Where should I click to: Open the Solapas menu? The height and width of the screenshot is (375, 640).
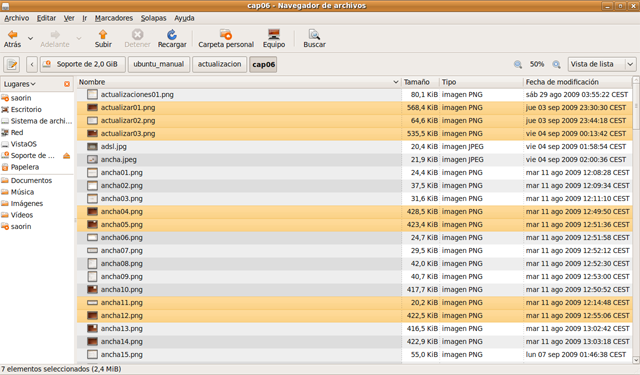(x=153, y=18)
